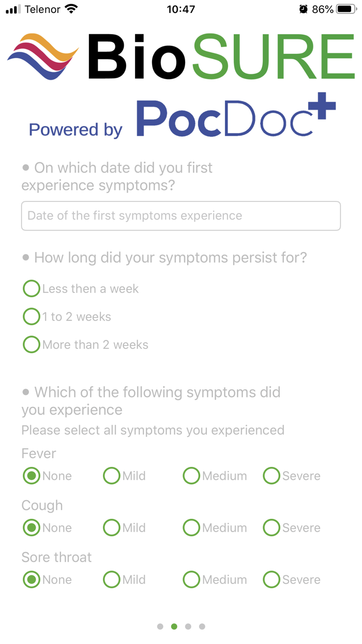Choose '1 to 2 weeks' option
The width and height of the screenshot is (362, 644).
[x=31, y=316]
